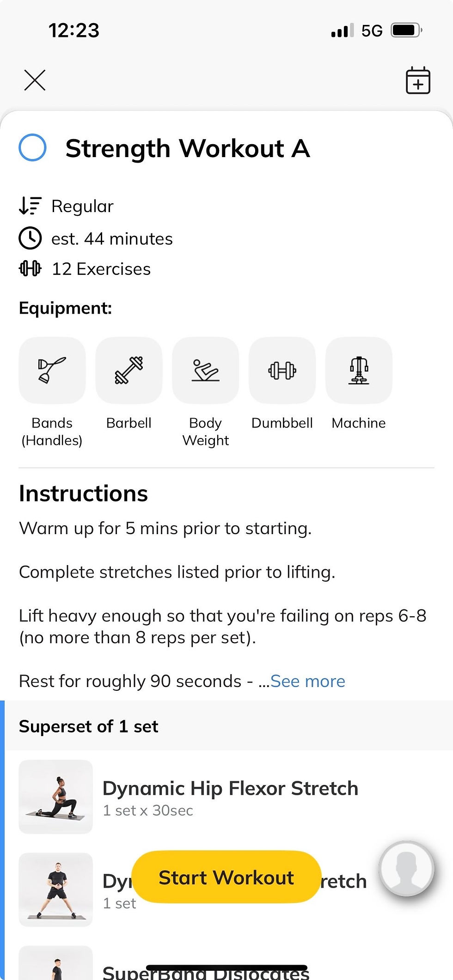This screenshot has width=453, height=980.
Task: Start Workout
Action: (226, 877)
